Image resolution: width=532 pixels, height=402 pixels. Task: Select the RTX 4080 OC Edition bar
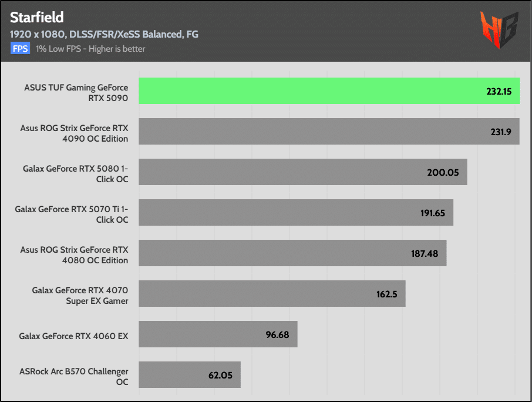point(292,253)
